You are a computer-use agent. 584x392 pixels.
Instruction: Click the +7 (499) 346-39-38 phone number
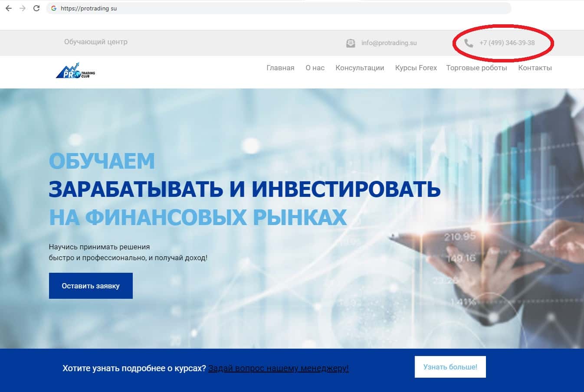[507, 43]
